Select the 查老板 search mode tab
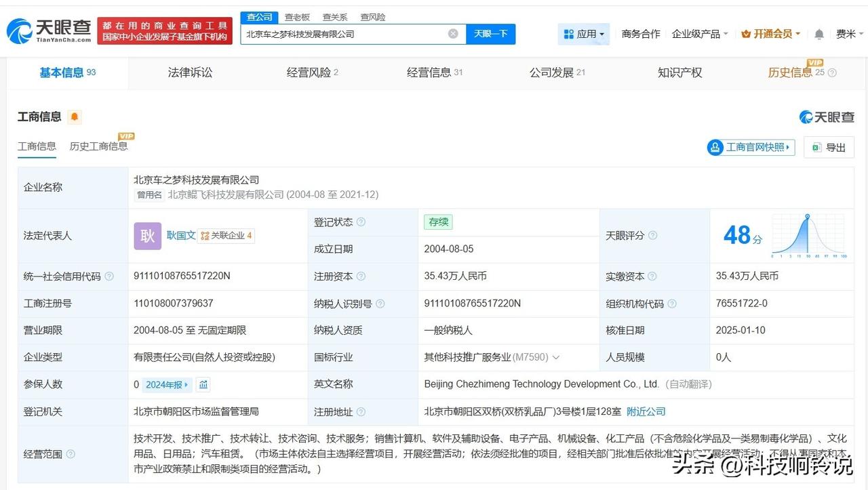The height and width of the screenshot is (490, 868). pyautogui.click(x=297, y=17)
